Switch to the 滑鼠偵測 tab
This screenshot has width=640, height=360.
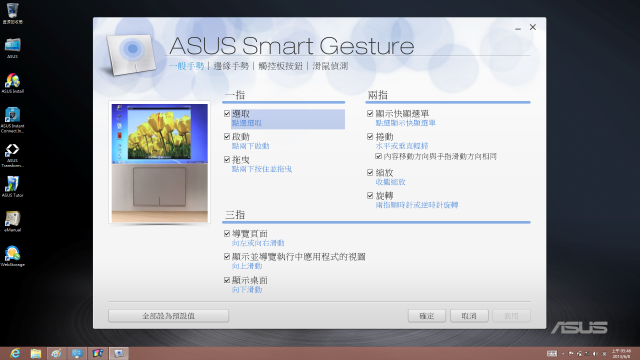pyautogui.click(x=330, y=66)
